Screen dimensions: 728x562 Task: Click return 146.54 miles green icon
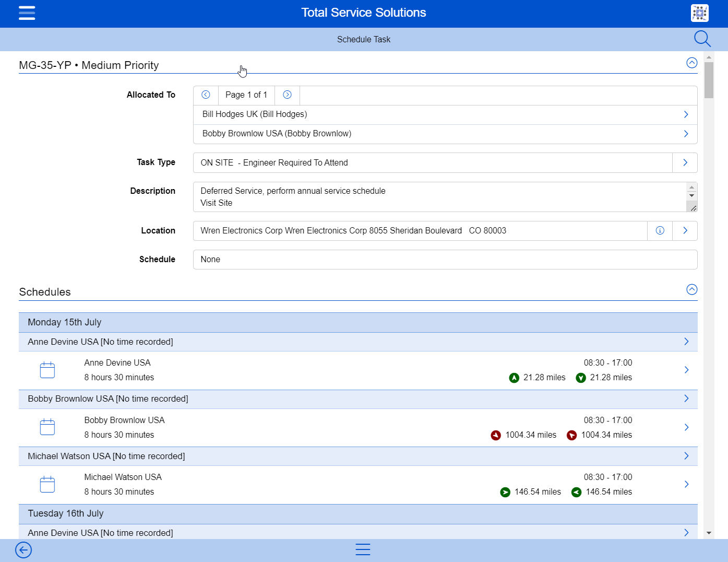pyautogui.click(x=576, y=492)
